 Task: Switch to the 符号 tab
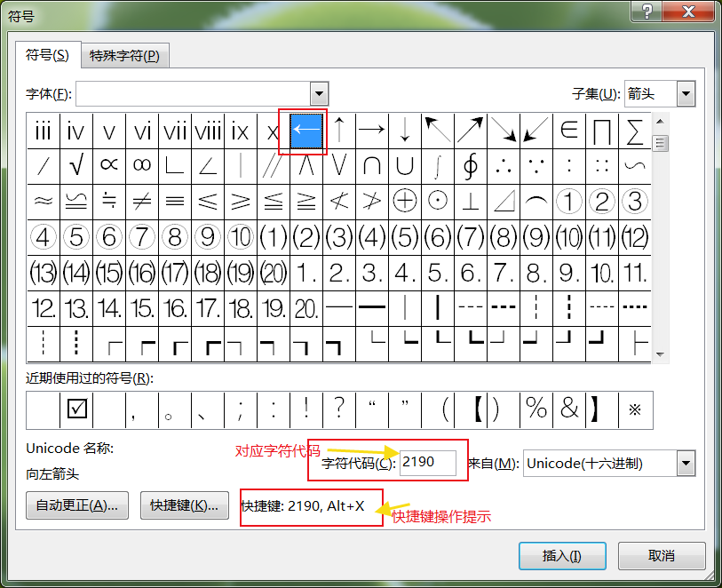coord(47,55)
